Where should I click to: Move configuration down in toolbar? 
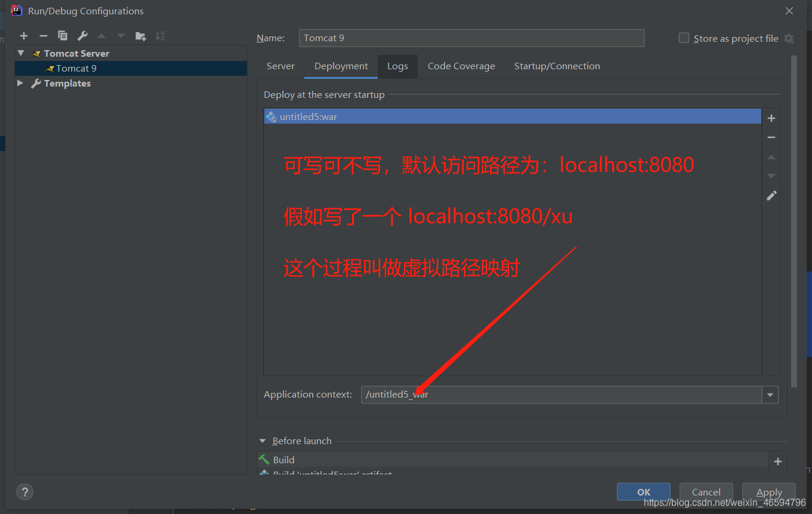(x=121, y=36)
